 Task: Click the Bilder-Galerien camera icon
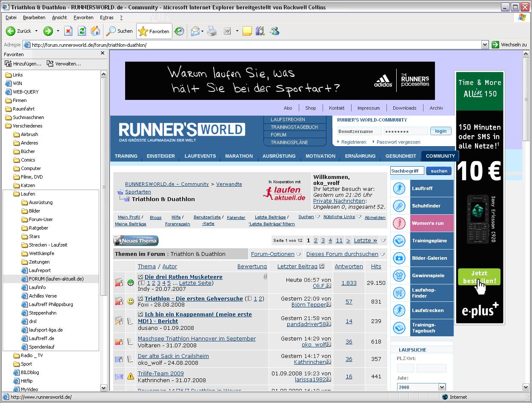[x=399, y=258]
